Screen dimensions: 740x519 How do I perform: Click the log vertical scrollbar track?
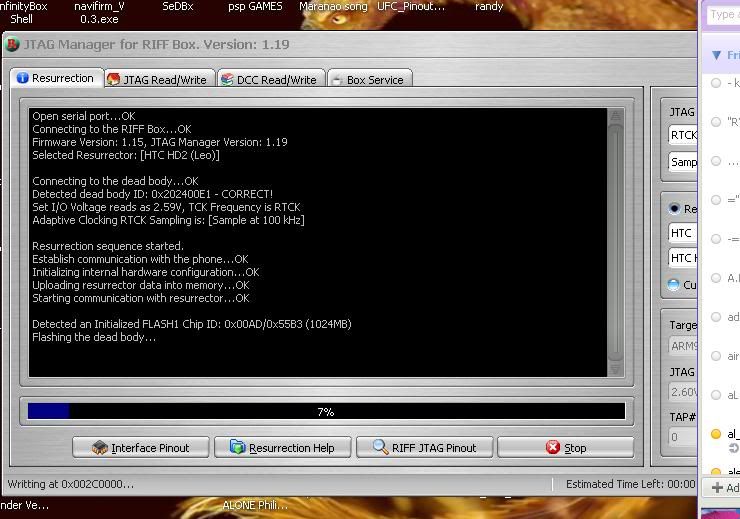(615, 242)
